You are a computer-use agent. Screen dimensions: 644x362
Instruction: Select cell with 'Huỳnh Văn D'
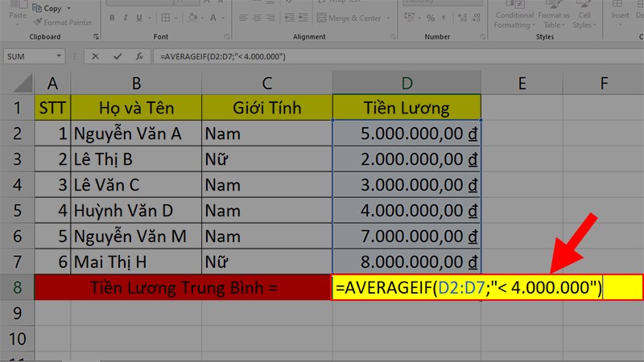pyautogui.click(x=136, y=211)
